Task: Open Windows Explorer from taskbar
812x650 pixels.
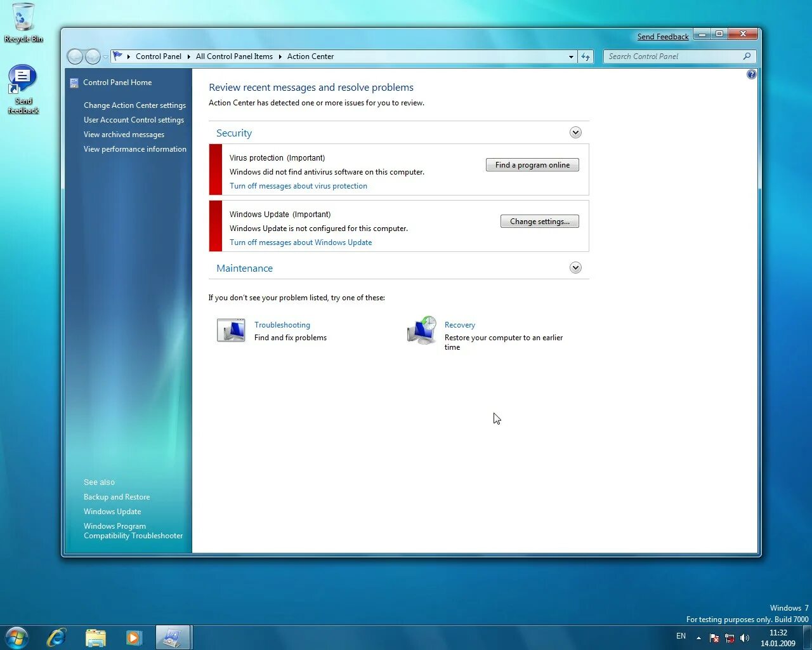Action: pyautogui.click(x=96, y=637)
